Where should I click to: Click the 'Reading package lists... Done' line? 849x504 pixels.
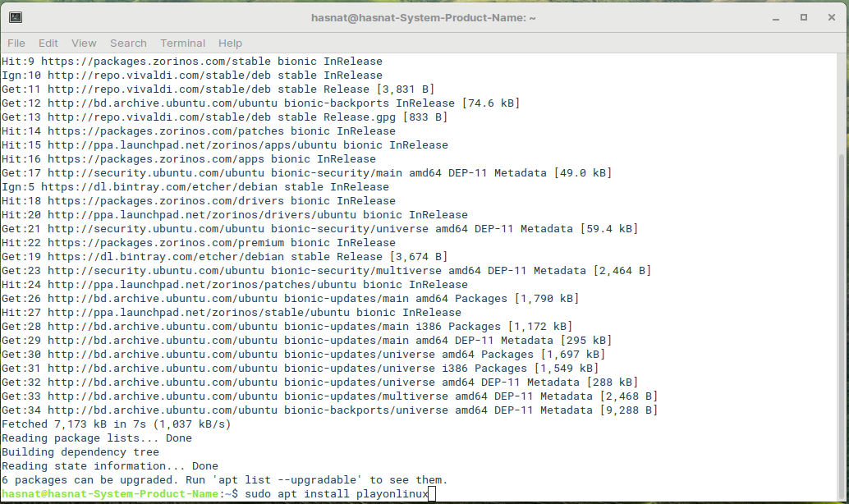(97, 438)
